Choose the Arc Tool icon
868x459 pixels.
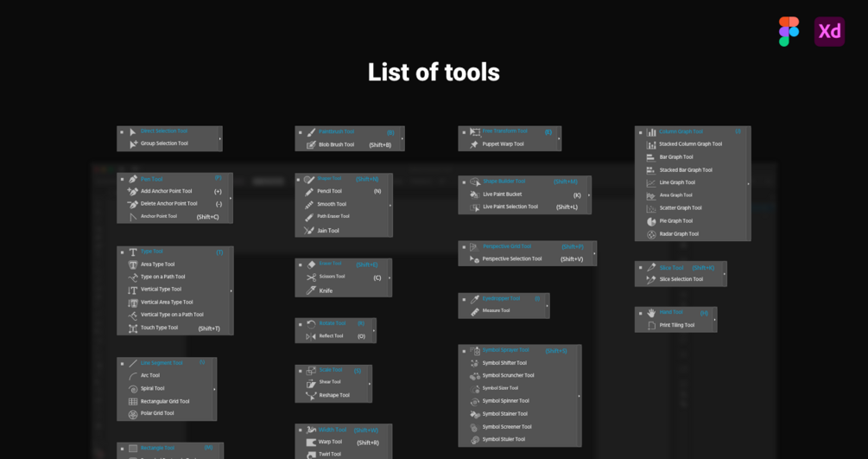click(x=133, y=376)
